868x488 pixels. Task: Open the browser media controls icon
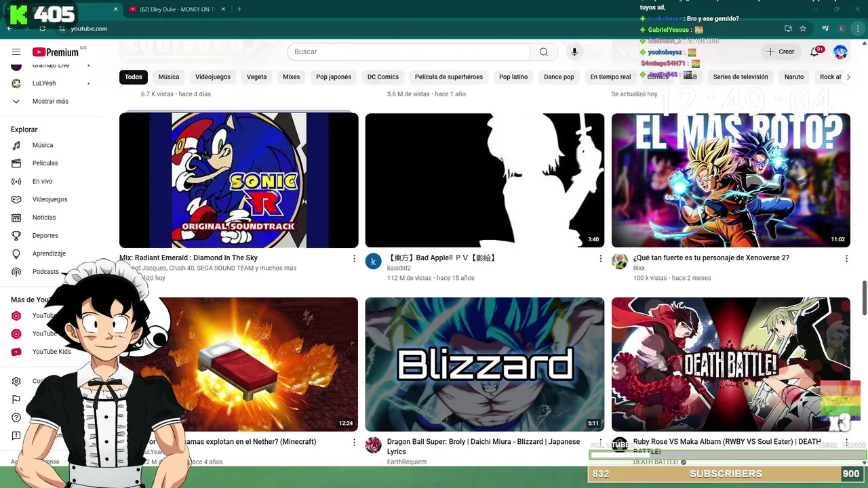pos(825,28)
